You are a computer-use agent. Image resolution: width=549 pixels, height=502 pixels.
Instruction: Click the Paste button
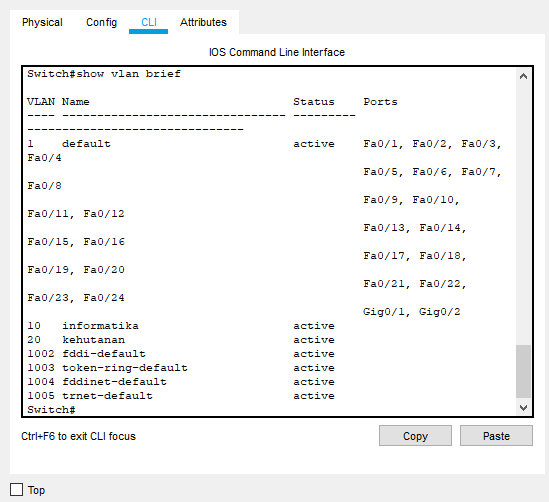coord(496,436)
